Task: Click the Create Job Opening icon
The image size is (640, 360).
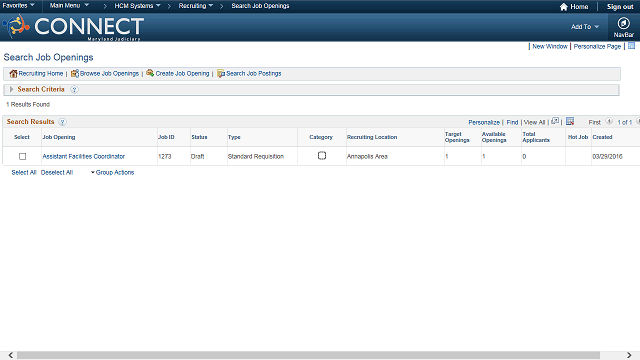Action: click(x=150, y=73)
